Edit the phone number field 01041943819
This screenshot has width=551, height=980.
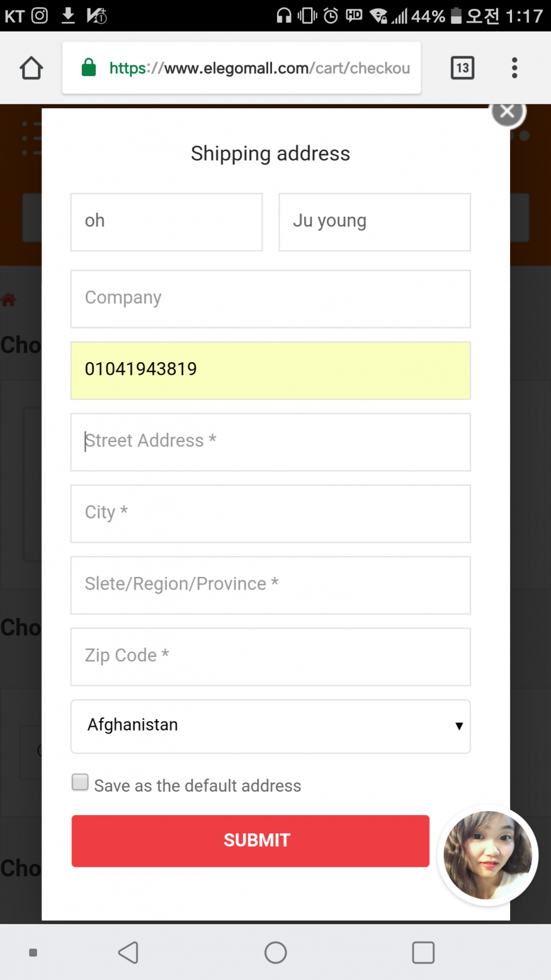pyautogui.click(x=270, y=370)
